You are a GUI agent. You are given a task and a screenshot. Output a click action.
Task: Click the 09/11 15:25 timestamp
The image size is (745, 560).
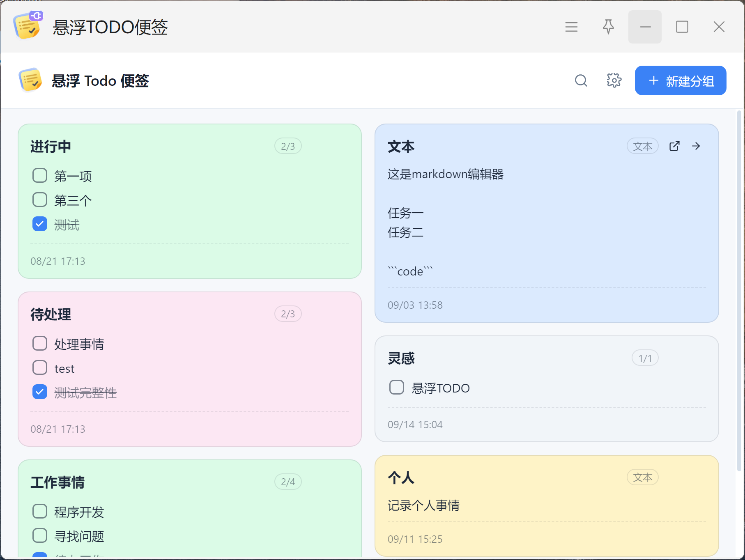pyautogui.click(x=415, y=539)
